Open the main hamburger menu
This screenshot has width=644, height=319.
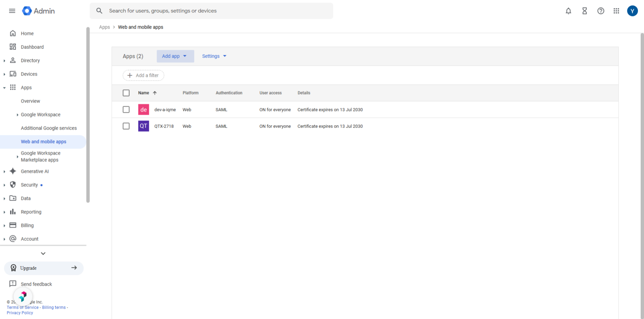12,11
